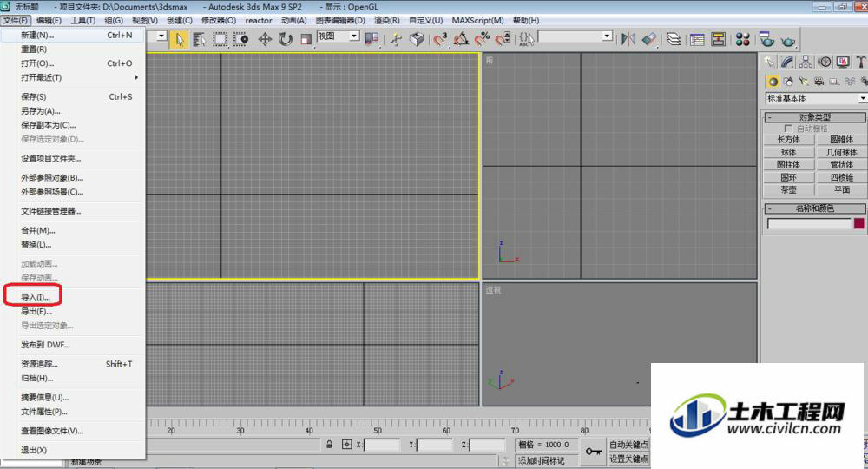This screenshot has width=868, height=469.
Task: Open Render Scene dialog teapot icon
Action: coord(766,39)
